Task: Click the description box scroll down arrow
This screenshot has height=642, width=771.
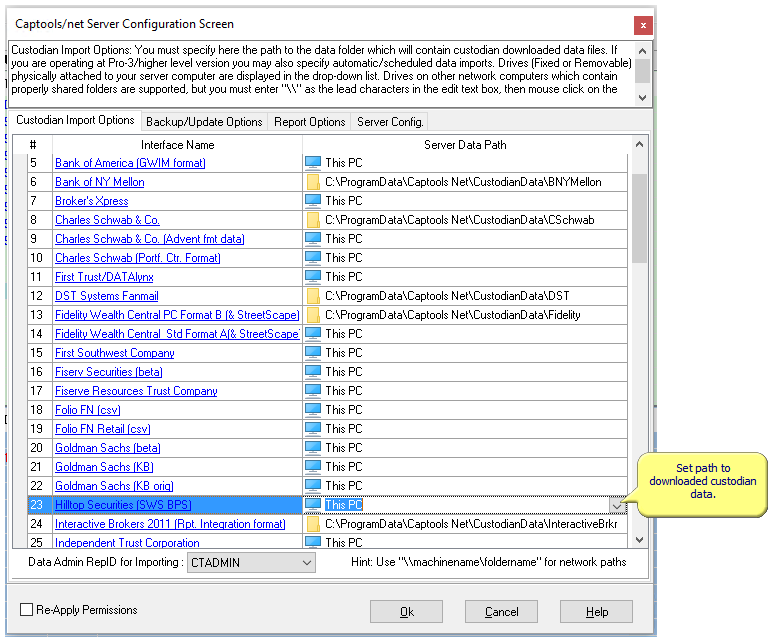Action: click(x=642, y=97)
